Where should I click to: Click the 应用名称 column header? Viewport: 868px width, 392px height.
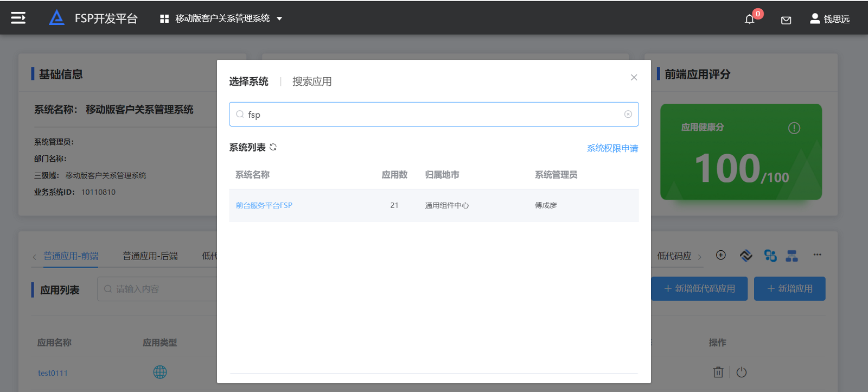click(x=54, y=343)
